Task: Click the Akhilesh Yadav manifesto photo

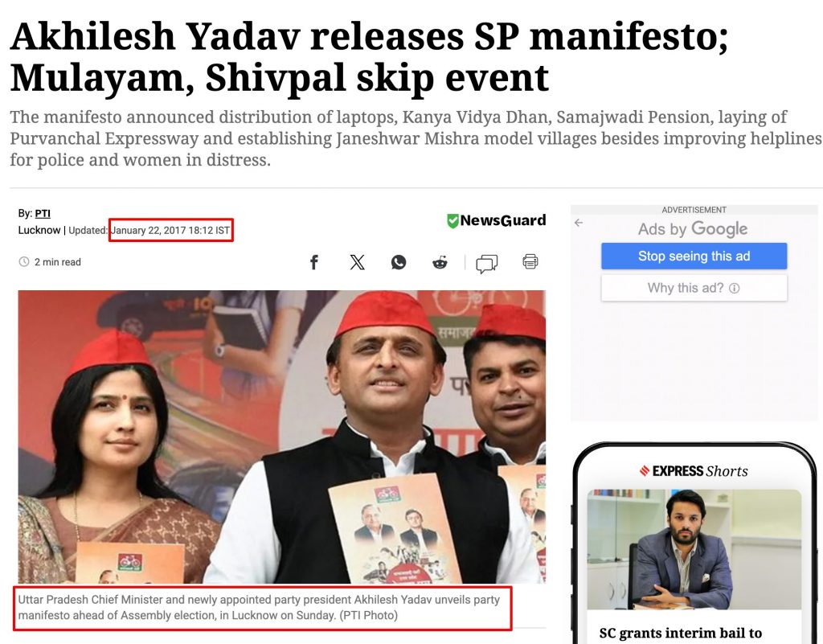Action: tap(282, 437)
